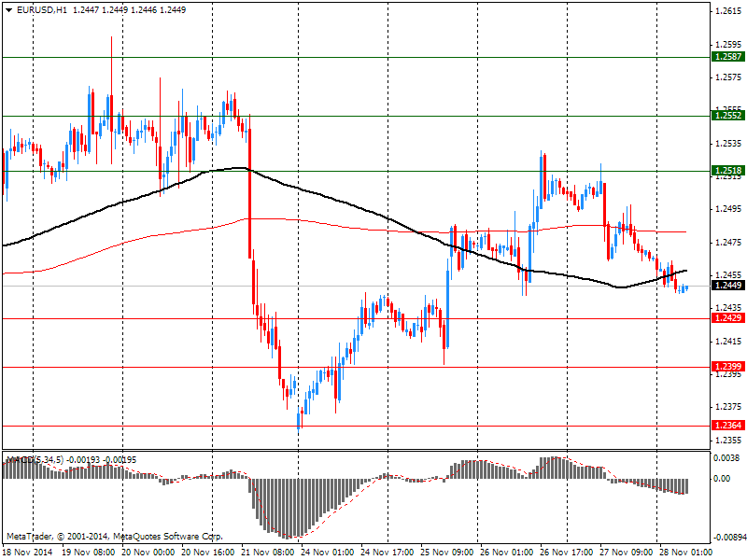Click the 19 Nov 08:00 time label

point(88,553)
